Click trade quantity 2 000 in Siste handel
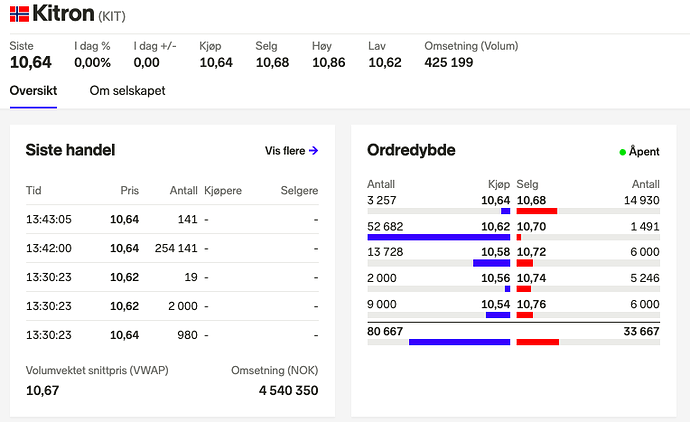 click(x=183, y=306)
